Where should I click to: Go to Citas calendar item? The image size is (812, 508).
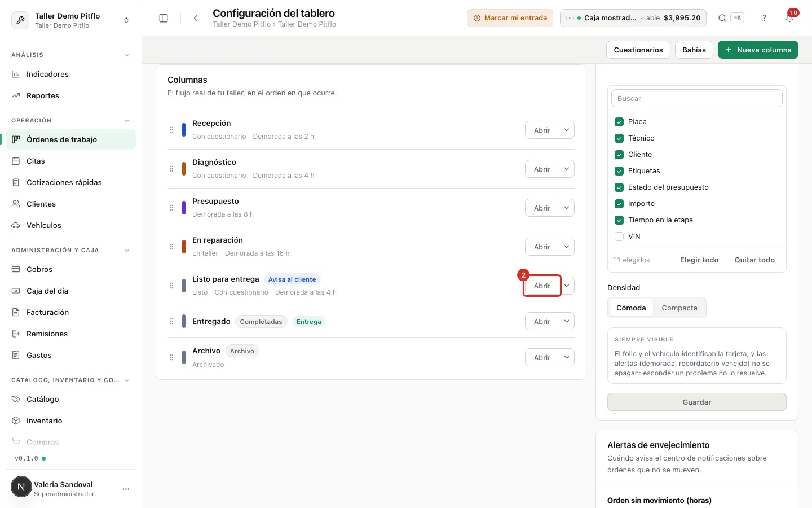70,161
